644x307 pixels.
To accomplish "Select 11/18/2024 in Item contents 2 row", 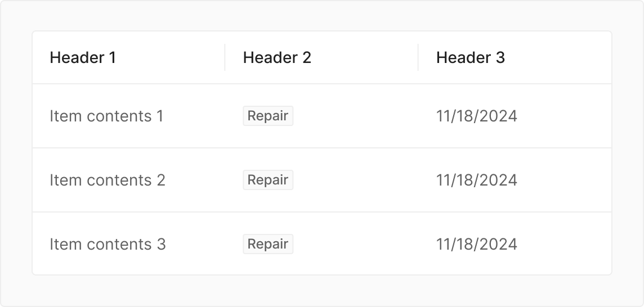I will 476,180.
